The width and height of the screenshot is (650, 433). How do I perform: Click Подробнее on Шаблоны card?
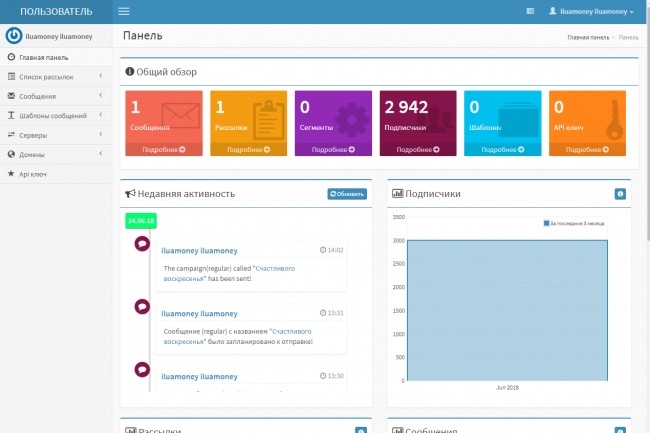[x=502, y=150]
